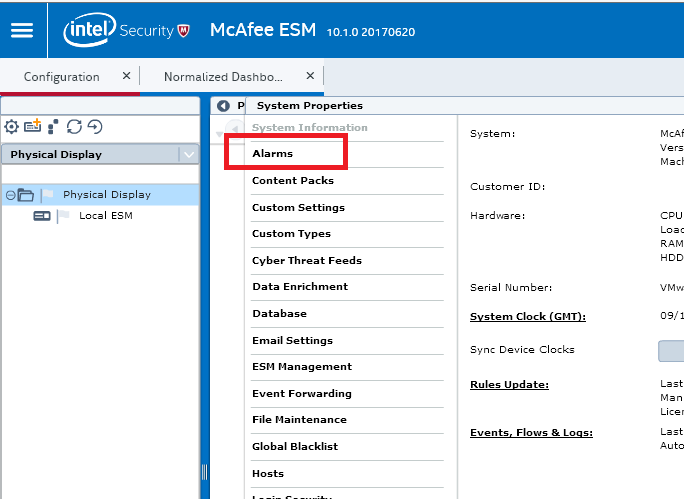Image resolution: width=684 pixels, height=499 pixels.
Task: Open the Database section
Action: point(279,314)
